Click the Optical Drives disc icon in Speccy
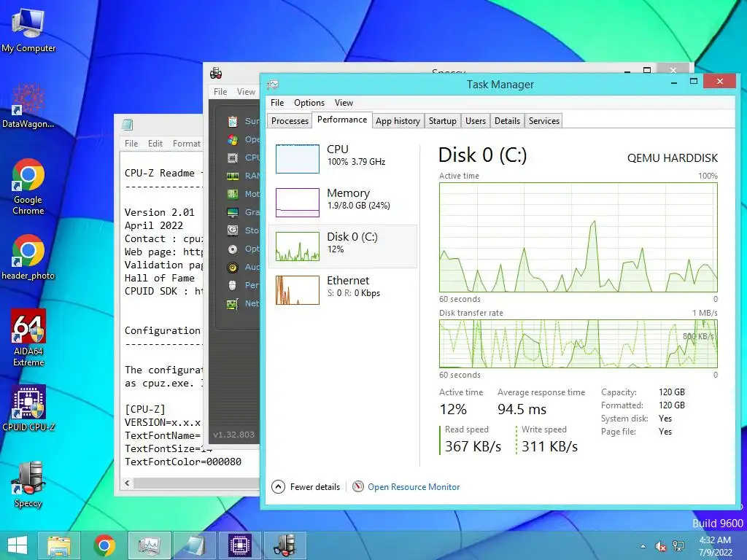747x560 pixels. 233,249
